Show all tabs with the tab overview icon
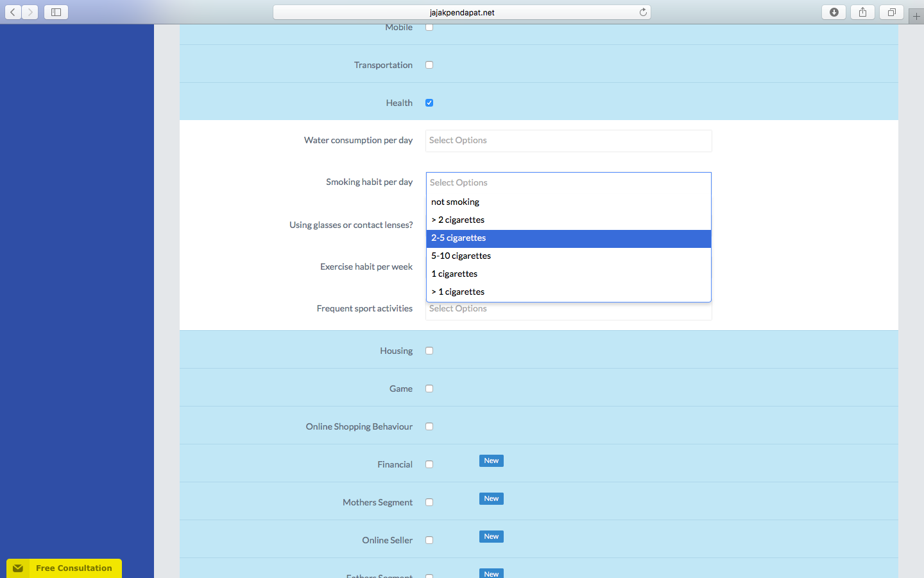 point(891,12)
